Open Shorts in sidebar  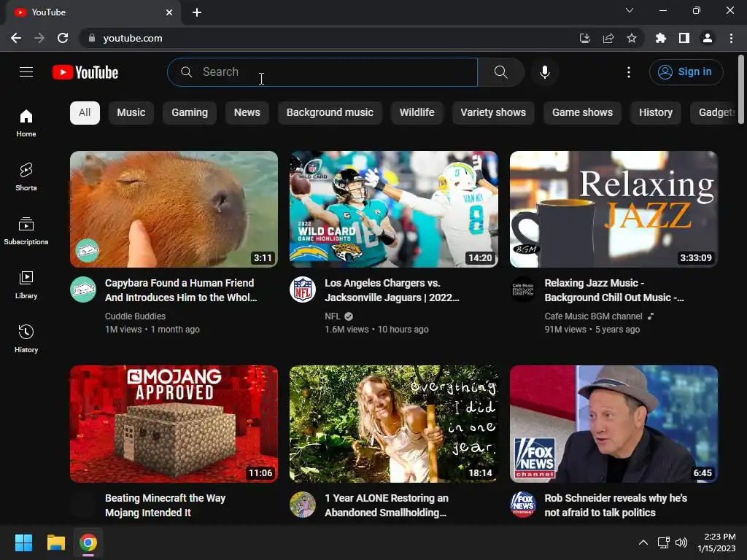26,176
